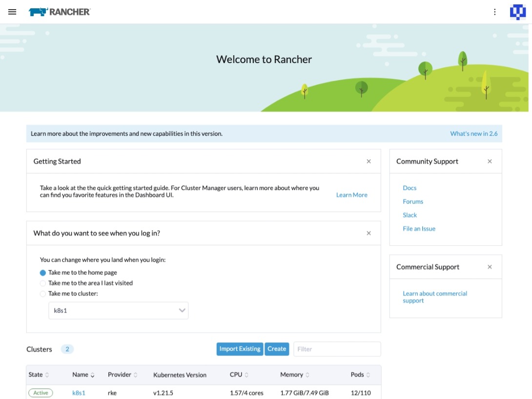Screen dimensions: 532x399
Task: Open the user avatar menu
Action: coord(517,12)
